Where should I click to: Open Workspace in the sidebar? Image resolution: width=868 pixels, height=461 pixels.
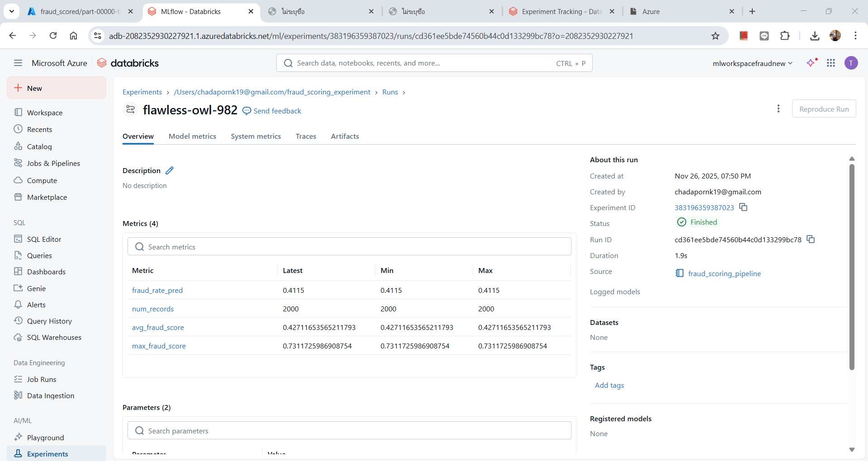pyautogui.click(x=57, y=113)
